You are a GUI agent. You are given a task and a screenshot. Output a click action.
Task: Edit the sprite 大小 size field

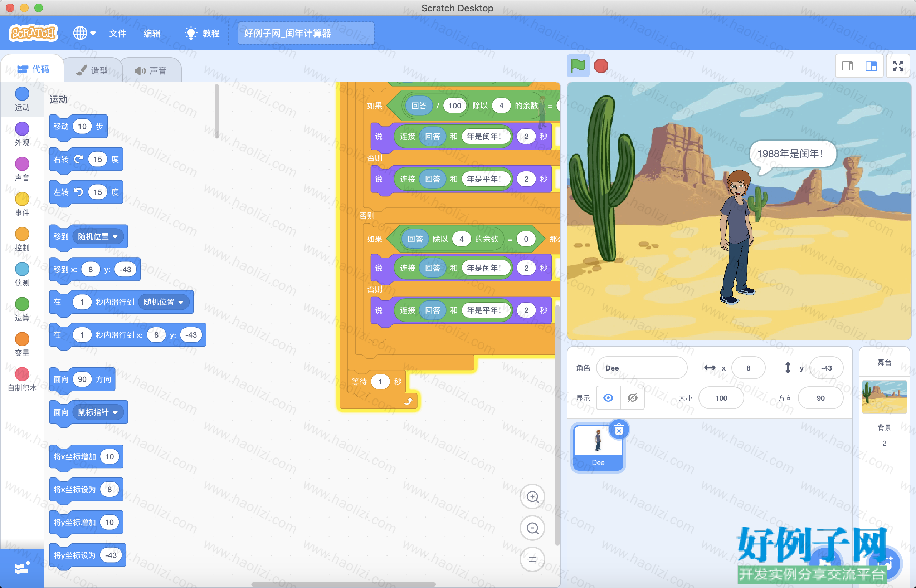(x=721, y=398)
